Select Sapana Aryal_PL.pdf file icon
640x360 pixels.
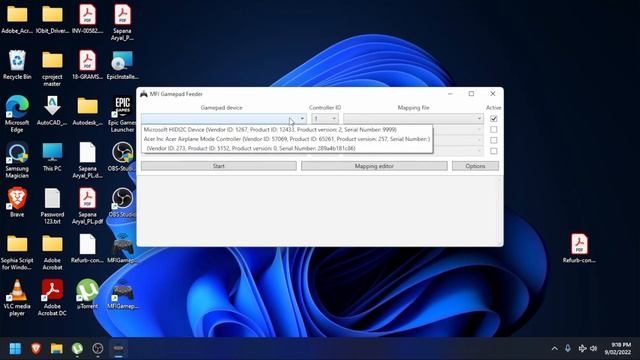87,206
